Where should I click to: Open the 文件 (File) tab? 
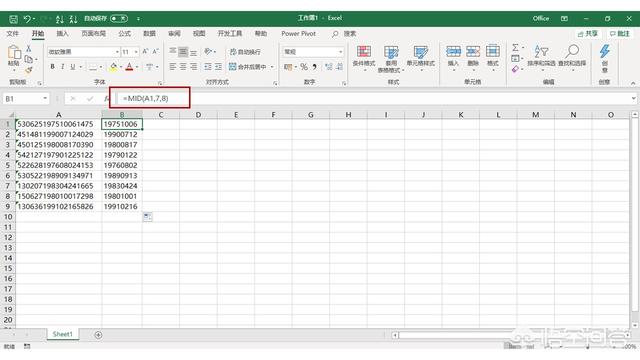click(x=13, y=33)
